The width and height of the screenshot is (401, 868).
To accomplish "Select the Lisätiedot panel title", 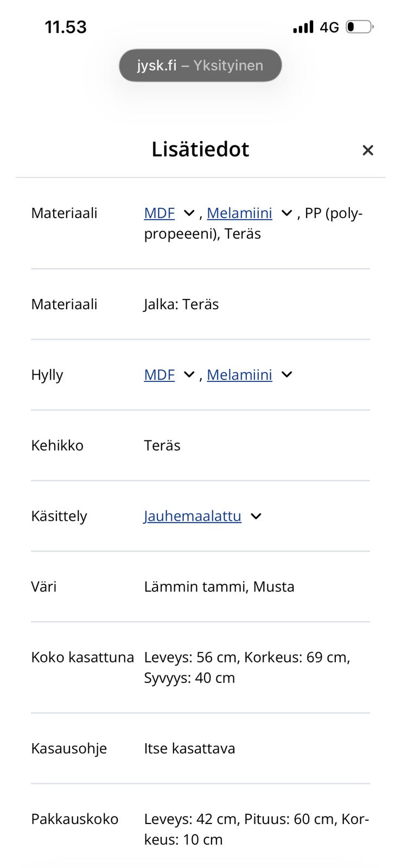I will (x=200, y=150).
